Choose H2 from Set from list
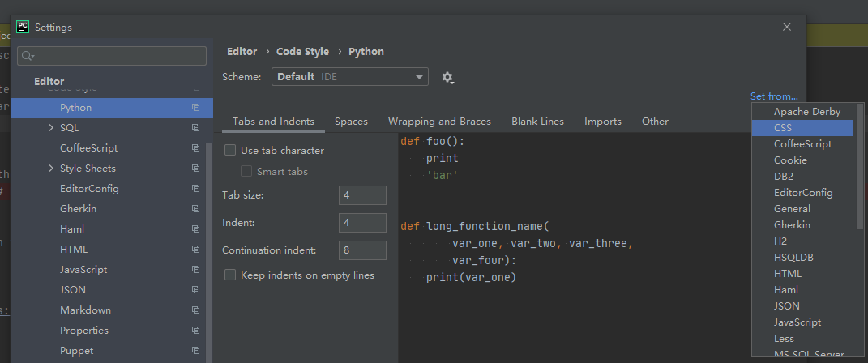868x363 pixels. point(802,241)
